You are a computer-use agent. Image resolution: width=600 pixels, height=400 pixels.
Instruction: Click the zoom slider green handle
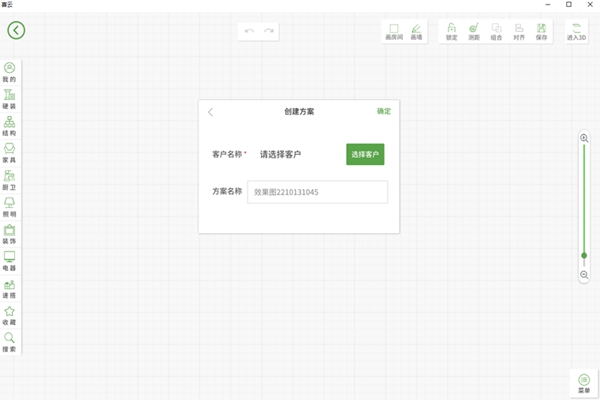584,255
